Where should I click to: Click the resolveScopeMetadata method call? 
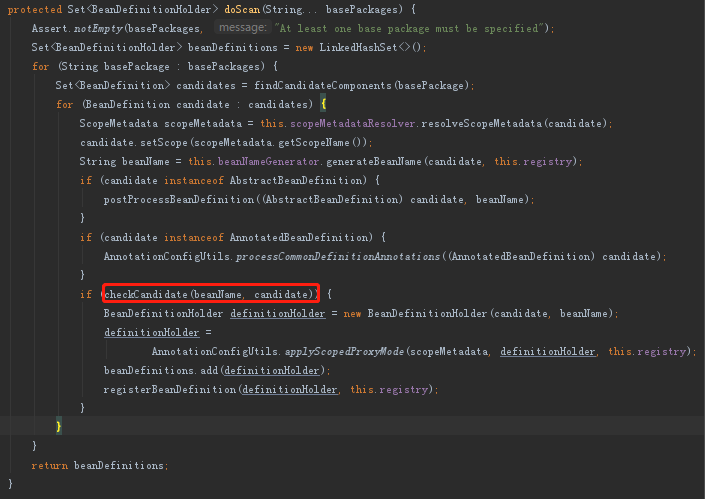click(482, 123)
